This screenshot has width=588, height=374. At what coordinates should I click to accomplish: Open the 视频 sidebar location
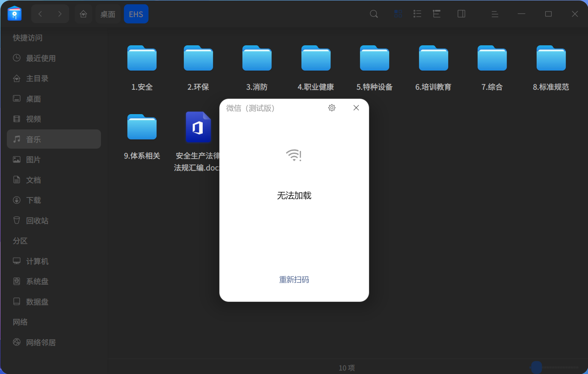[54, 119]
